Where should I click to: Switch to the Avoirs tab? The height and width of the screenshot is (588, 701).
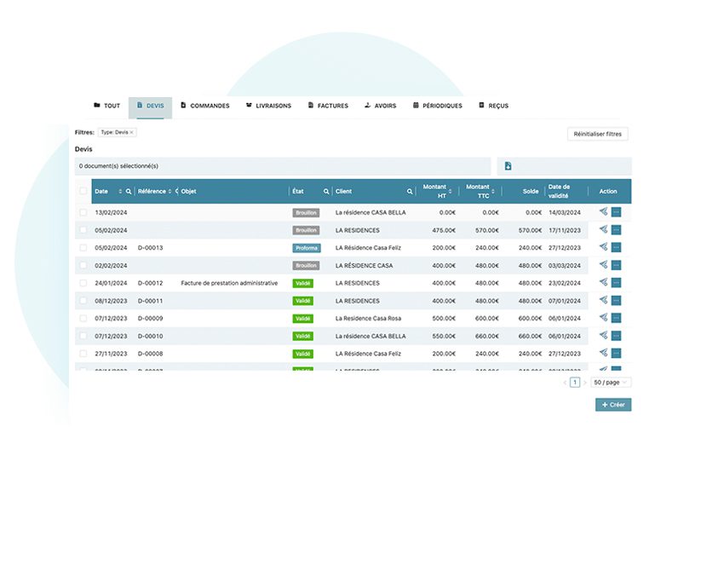381,106
